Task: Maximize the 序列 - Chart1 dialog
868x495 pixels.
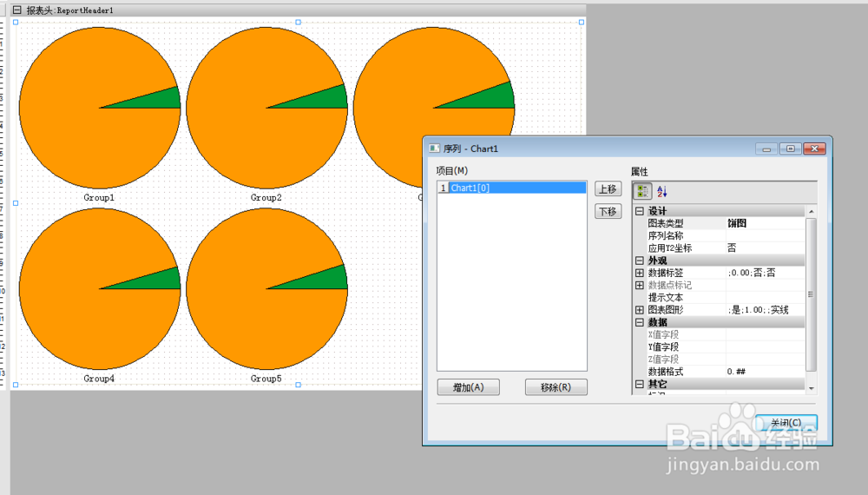Action: (791, 148)
